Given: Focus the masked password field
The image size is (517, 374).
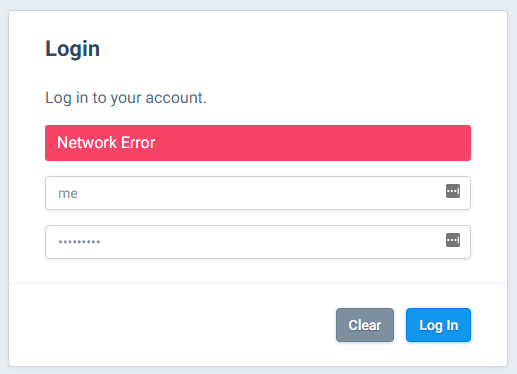Looking at the screenshot, I should [x=258, y=242].
